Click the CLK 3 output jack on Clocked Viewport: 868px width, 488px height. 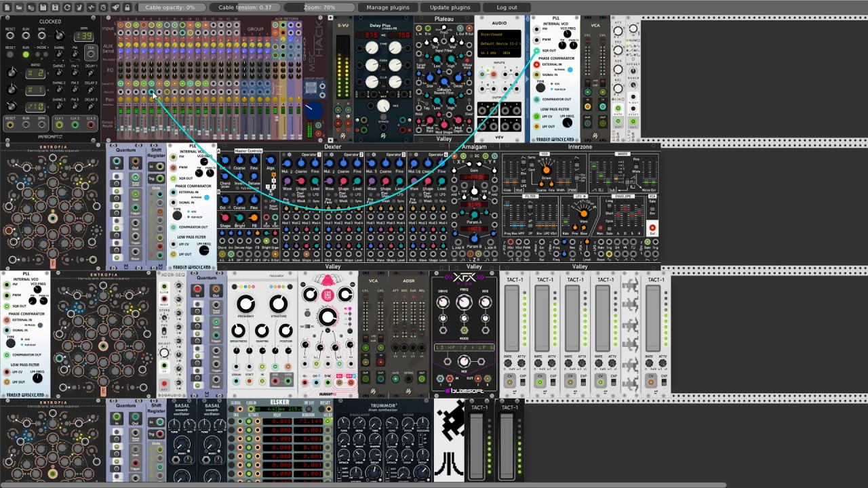(x=92, y=124)
